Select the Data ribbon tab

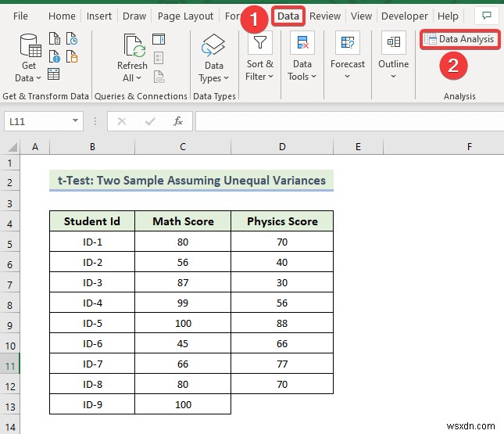point(288,16)
